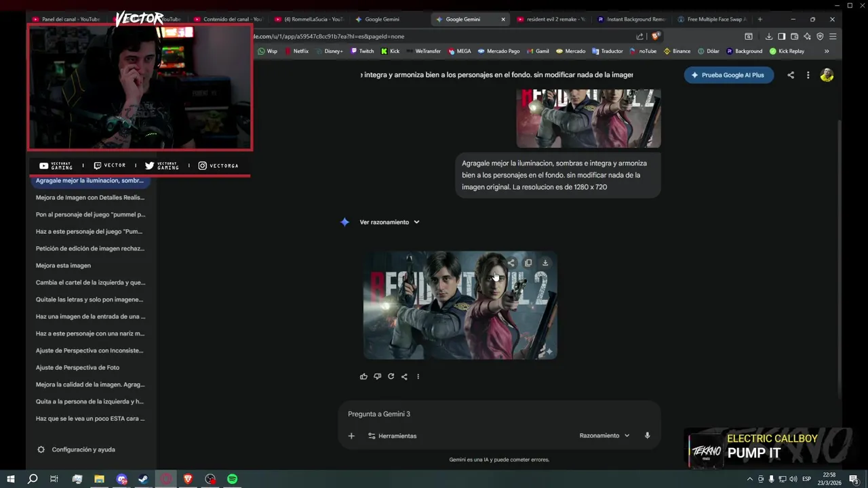Image resolution: width=868 pixels, height=488 pixels.
Task: Click the Pregunta a Gemini 3 input
Action: click(x=499, y=414)
